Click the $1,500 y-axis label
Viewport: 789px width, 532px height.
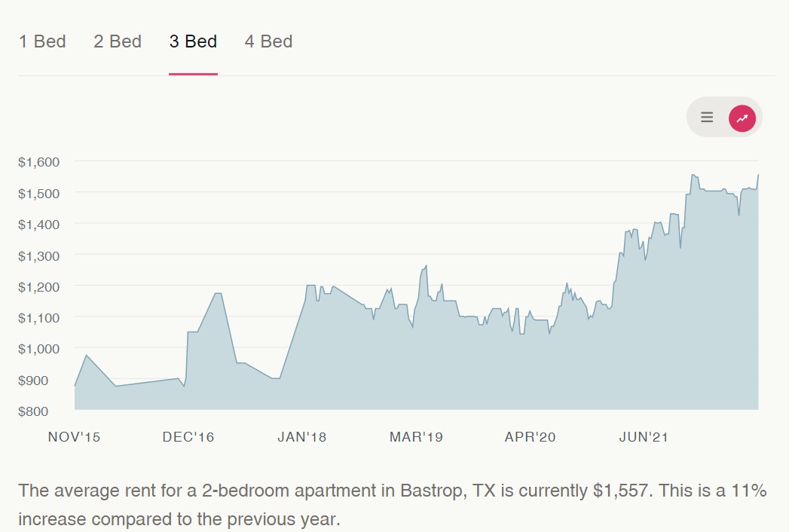point(38,193)
